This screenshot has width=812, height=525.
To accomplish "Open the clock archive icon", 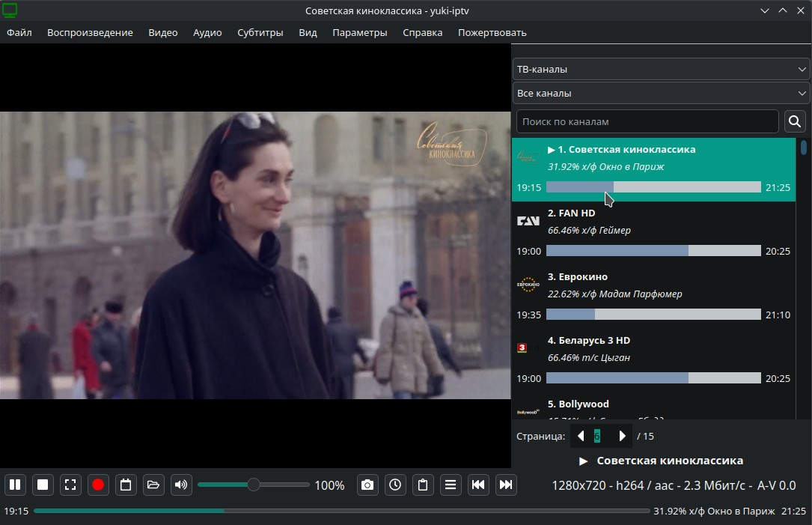I will point(395,485).
